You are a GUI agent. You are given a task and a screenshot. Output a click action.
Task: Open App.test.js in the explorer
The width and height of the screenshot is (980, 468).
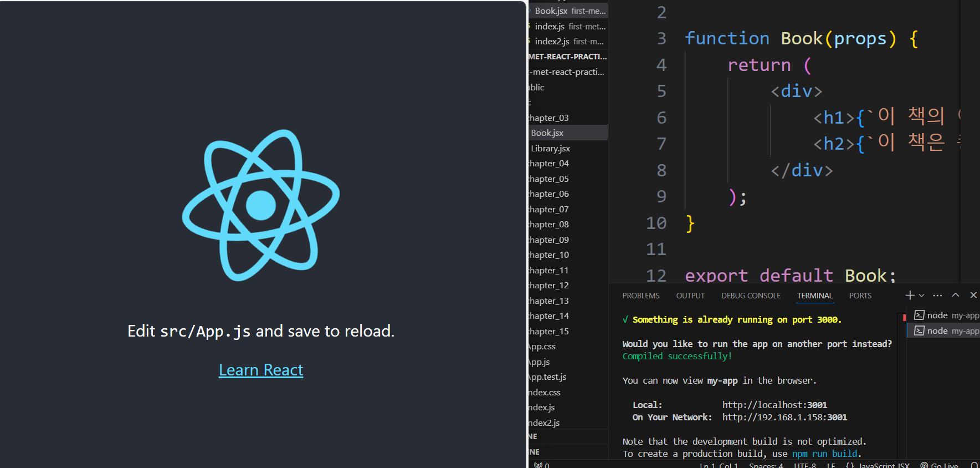click(568, 377)
